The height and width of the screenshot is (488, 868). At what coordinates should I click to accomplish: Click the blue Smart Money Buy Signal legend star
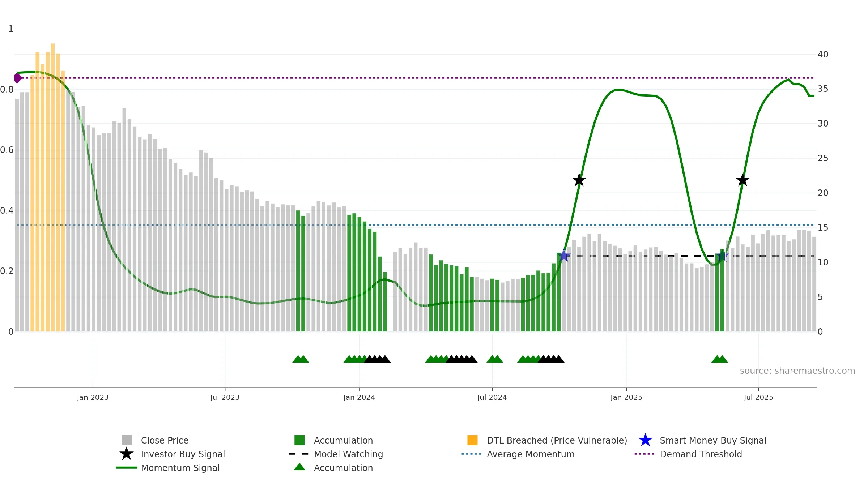645,440
